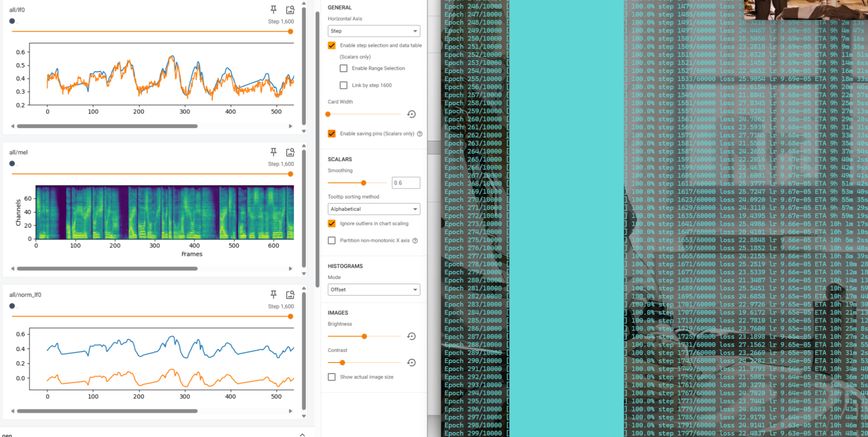Toggle Link by step 1600

[343, 85]
